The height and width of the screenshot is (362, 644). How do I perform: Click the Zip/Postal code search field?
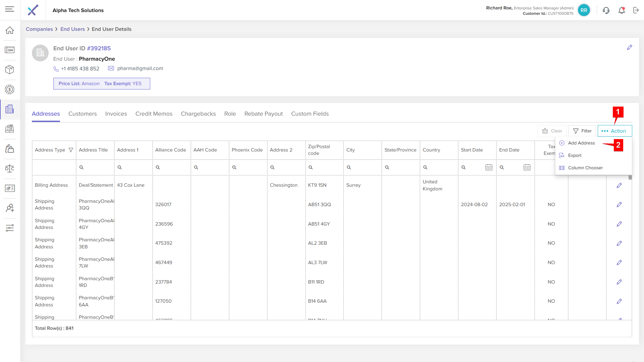click(x=324, y=167)
